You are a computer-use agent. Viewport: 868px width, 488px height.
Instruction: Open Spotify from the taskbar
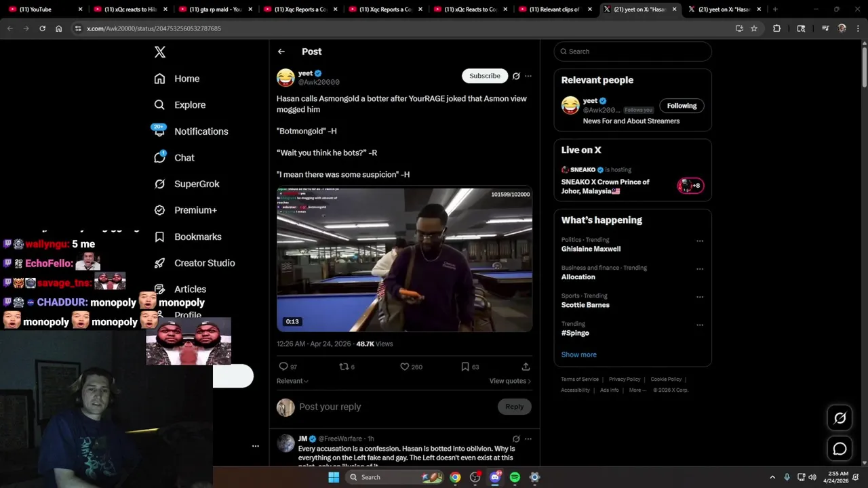(515, 477)
